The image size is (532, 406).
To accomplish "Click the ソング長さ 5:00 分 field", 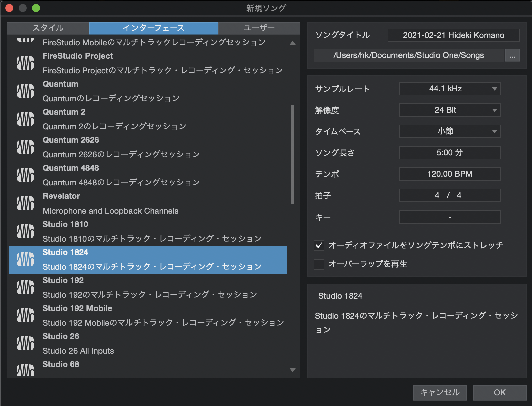I will 450,153.
